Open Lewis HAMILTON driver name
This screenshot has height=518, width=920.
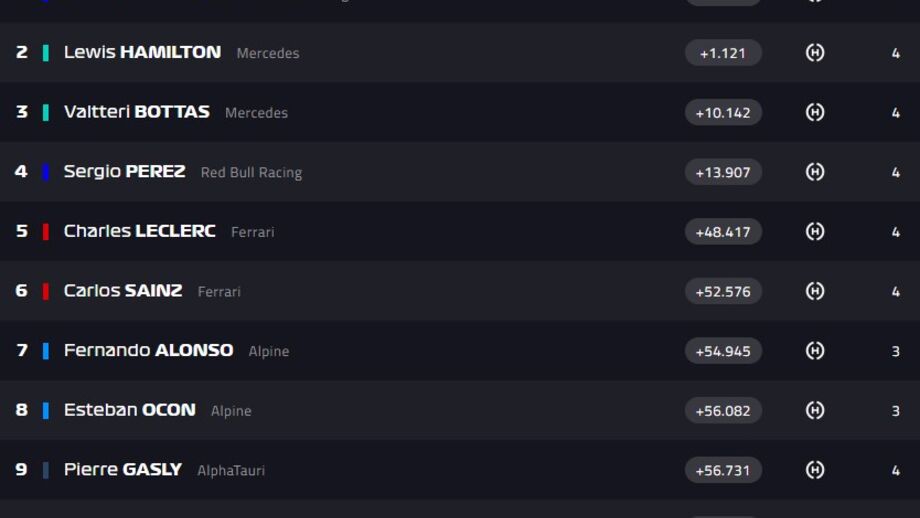click(x=143, y=52)
